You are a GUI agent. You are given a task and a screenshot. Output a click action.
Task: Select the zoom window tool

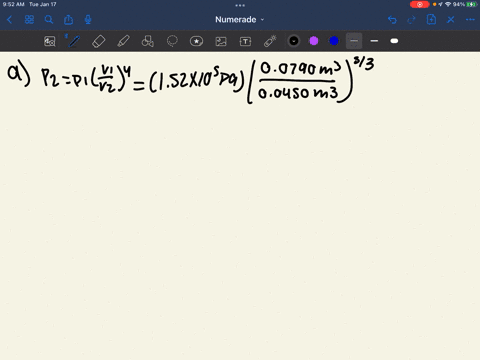(x=50, y=41)
